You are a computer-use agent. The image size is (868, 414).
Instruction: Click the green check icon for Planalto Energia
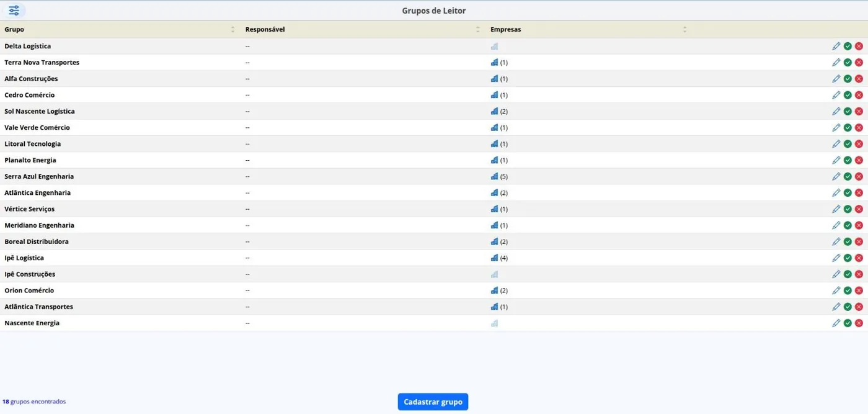coord(848,160)
